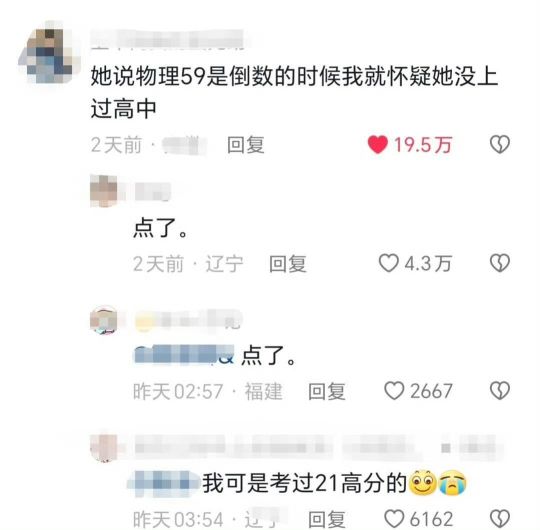Open avatar of Fujian replier

(104, 320)
